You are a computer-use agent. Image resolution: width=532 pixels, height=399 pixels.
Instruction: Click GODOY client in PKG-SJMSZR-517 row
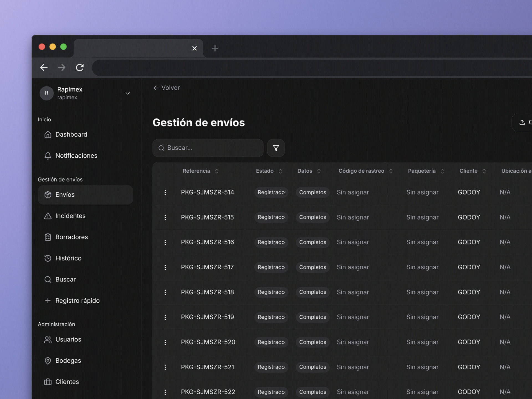[x=469, y=267]
